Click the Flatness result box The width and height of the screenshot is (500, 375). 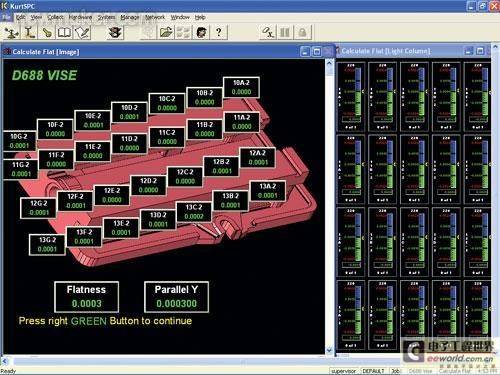pos(86,297)
